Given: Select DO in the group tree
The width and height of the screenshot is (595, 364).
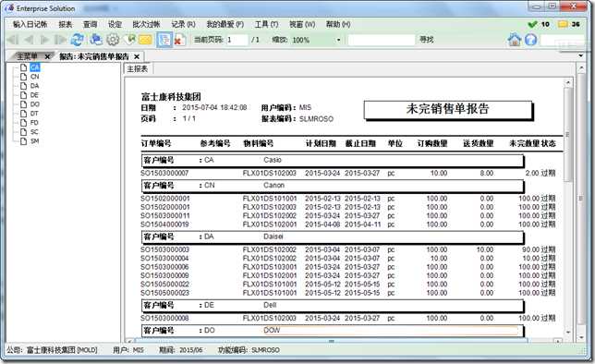Looking at the screenshot, I should pos(35,104).
